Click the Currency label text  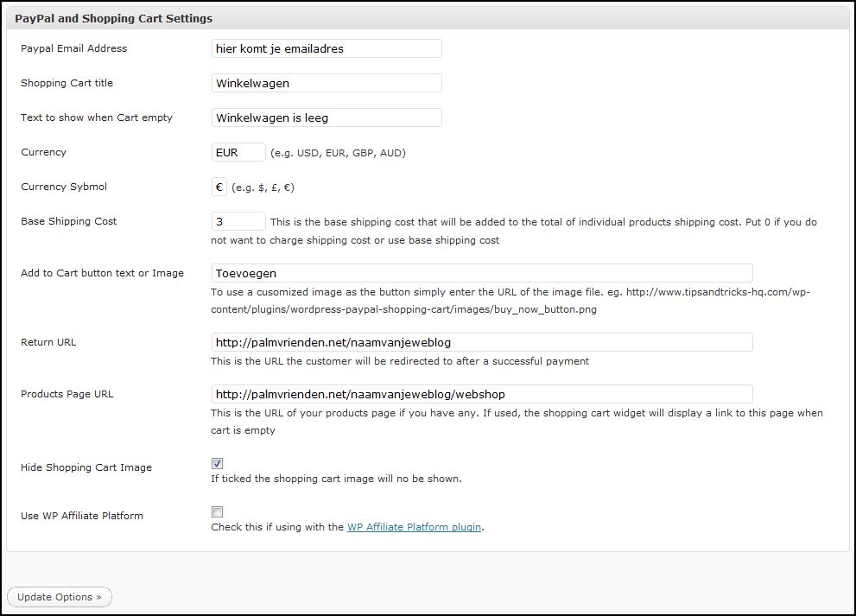click(x=44, y=152)
